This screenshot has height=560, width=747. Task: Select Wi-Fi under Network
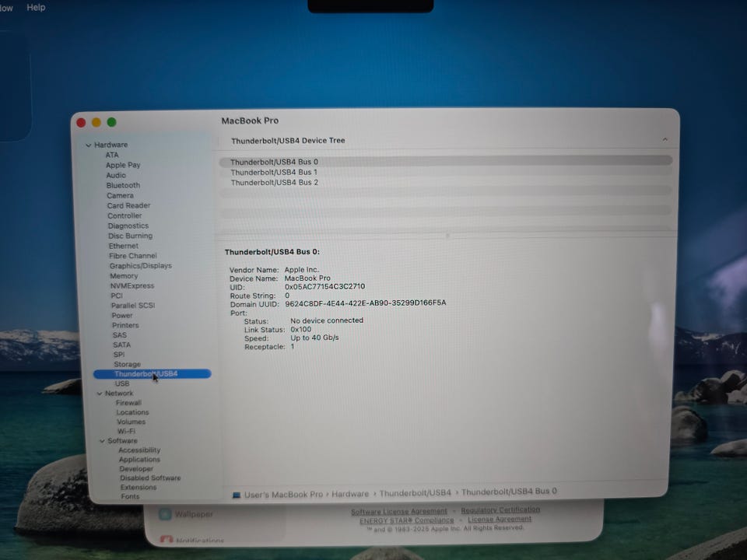126,432
